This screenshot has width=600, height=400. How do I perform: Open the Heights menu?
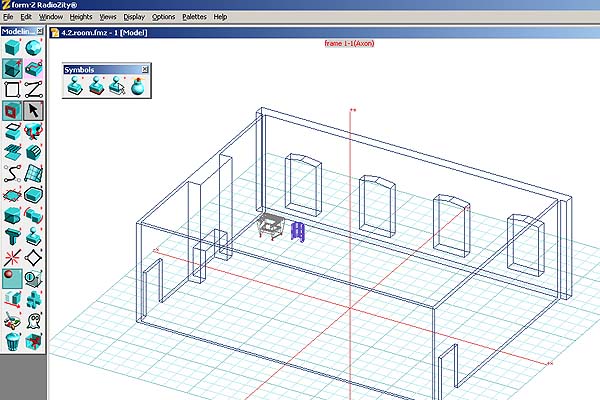pos(79,17)
